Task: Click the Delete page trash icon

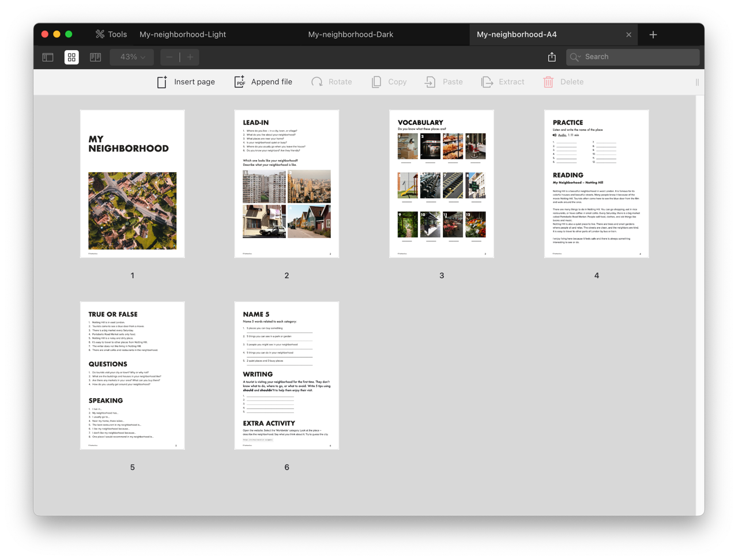Action: pyautogui.click(x=548, y=82)
